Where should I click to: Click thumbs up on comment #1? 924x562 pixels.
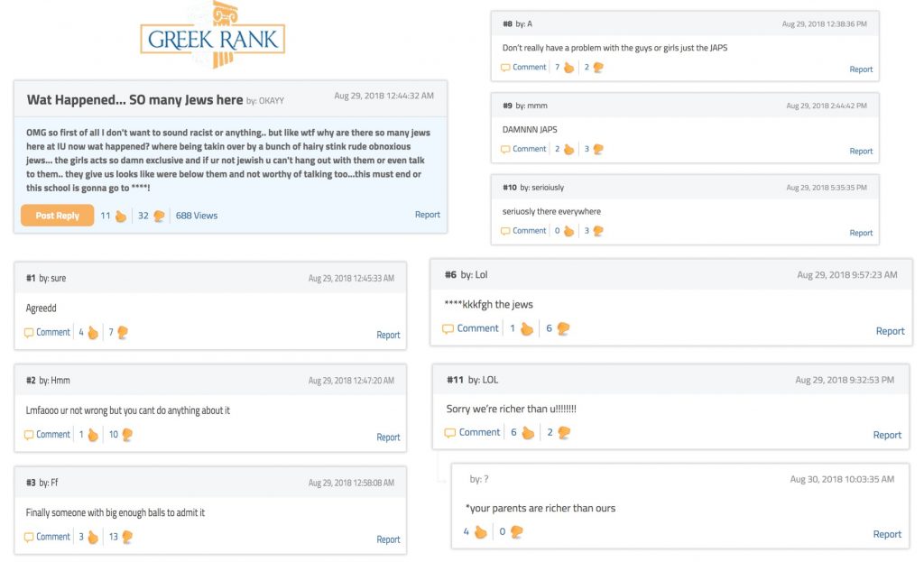(93, 333)
